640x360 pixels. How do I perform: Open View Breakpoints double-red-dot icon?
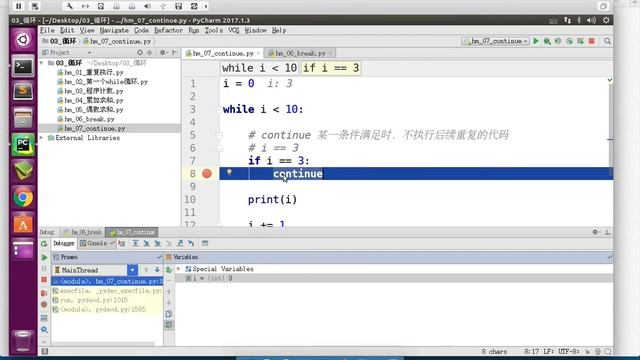(44, 293)
